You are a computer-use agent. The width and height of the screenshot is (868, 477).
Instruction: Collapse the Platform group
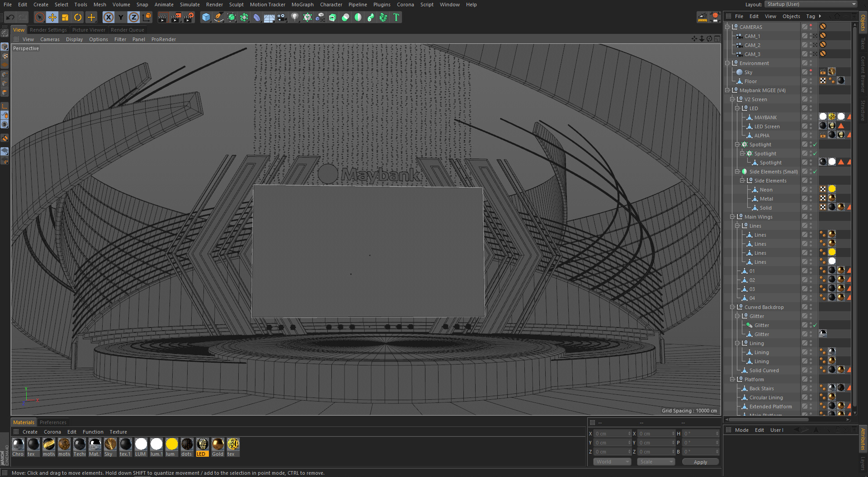tap(732, 379)
